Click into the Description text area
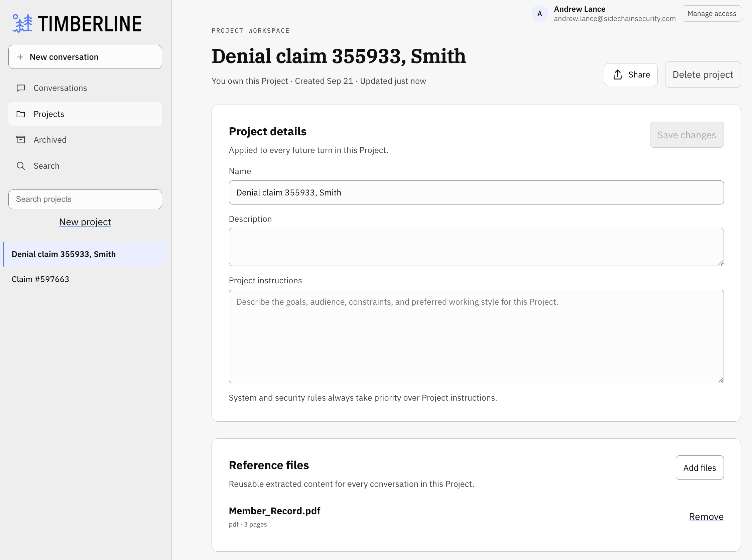752x560 pixels. pyautogui.click(x=476, y=247)
